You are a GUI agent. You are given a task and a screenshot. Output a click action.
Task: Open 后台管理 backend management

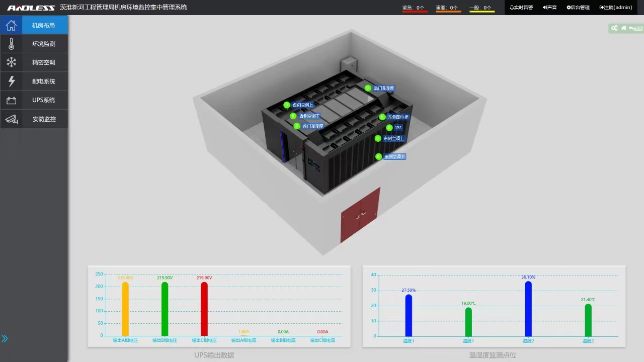pyautogui.click(x=578, y=8)
